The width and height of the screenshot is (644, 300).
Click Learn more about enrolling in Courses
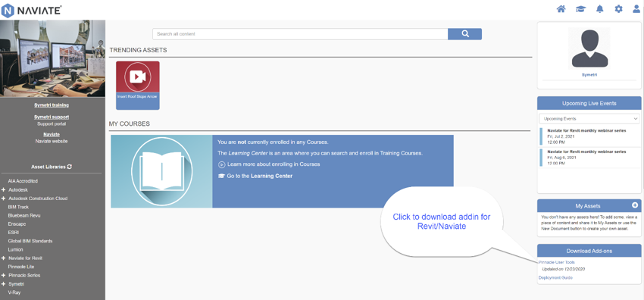[274, 164]
